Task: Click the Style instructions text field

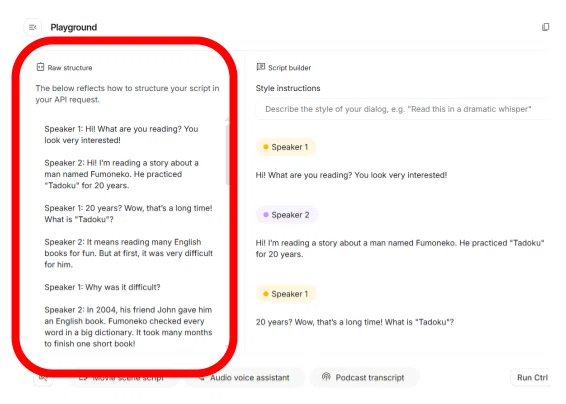Action: pyautogui.click(x=404, y=109)
